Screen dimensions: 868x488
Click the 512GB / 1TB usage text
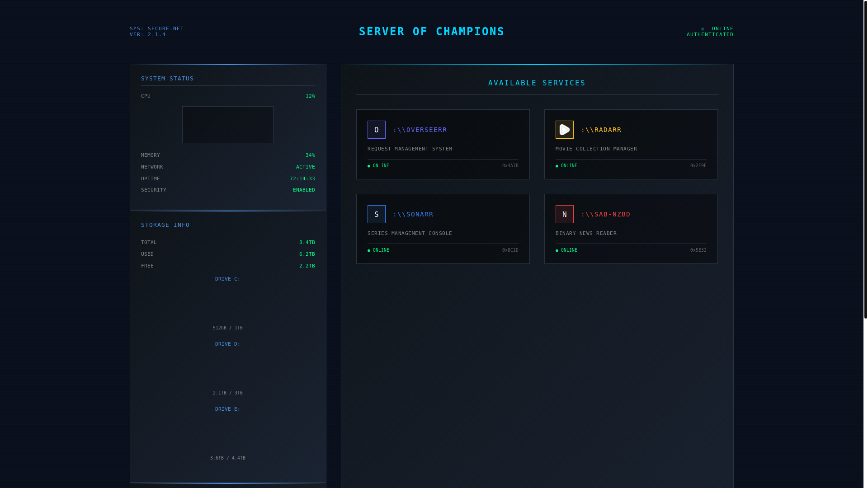[228, 328]
